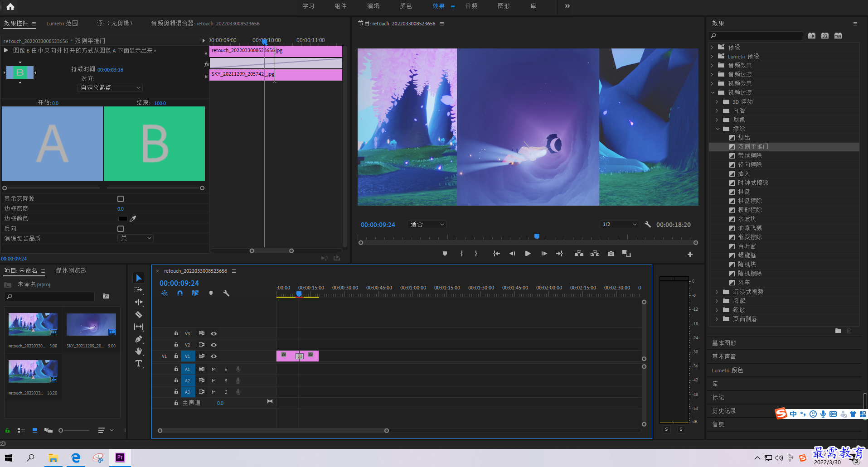Viewport: 868px width, 467px height.
Task: Open the Program monitor button editor plus
Action: pos(690,255)
